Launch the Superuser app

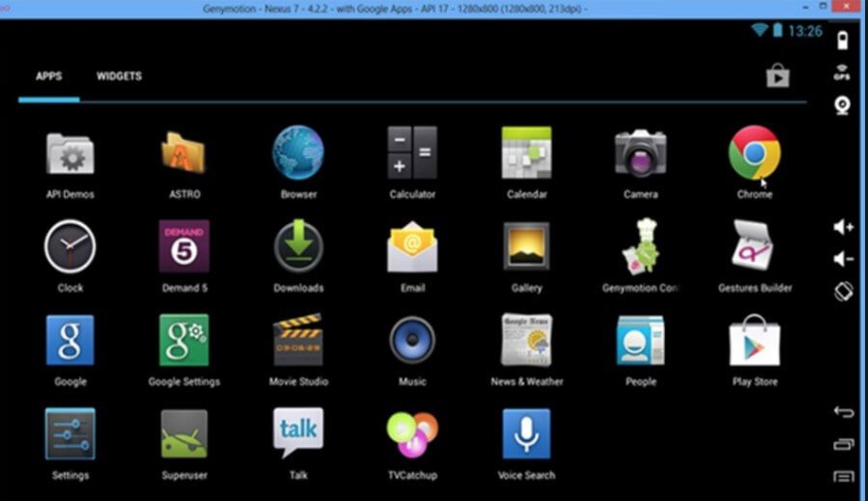[x=183, y=434]
